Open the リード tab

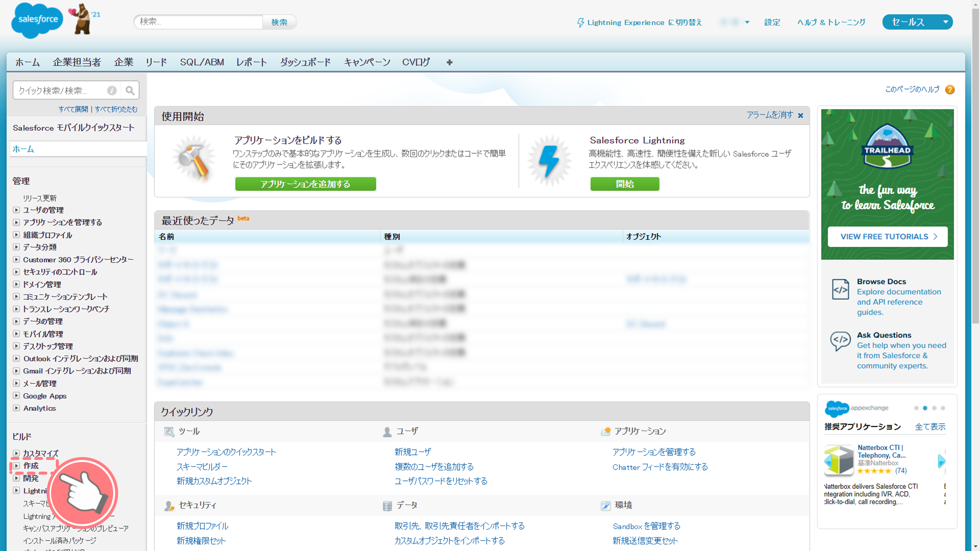[x=156, y=62]
